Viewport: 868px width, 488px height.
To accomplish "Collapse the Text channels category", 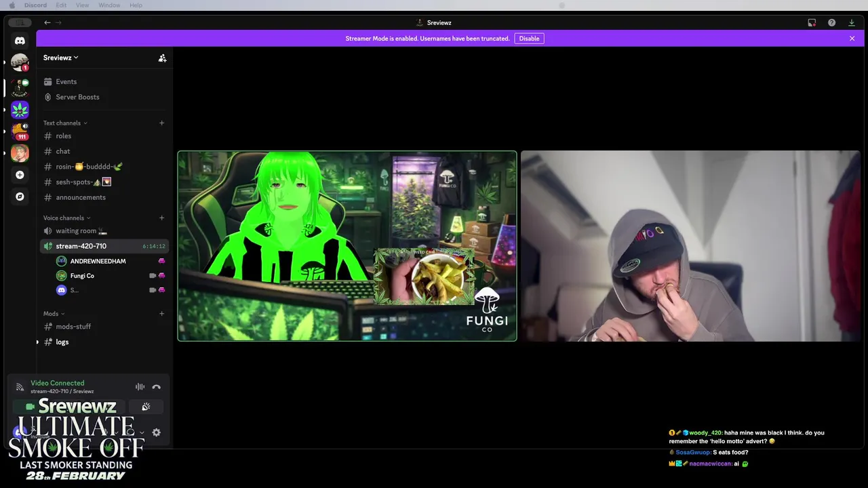I will point(65,123).
